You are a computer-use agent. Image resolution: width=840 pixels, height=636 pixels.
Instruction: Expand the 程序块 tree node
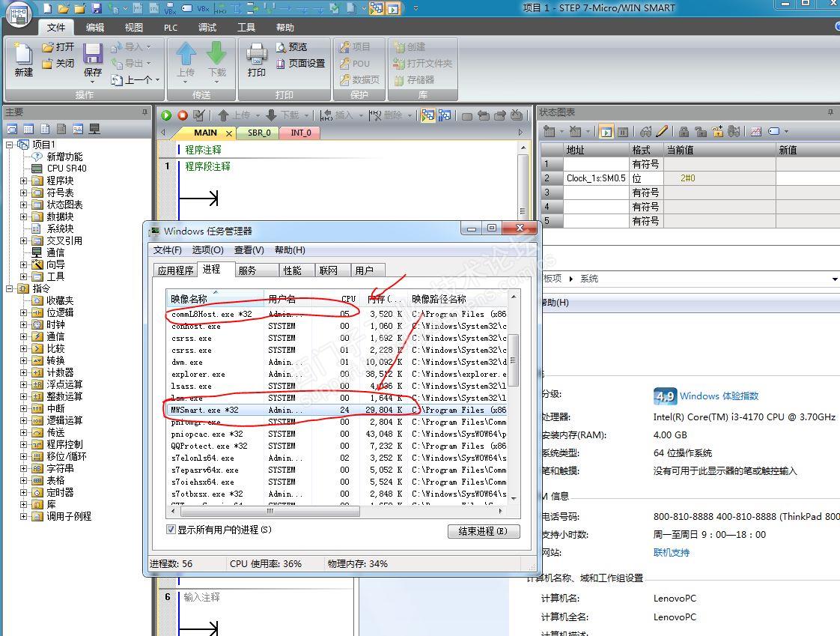tap(23, 181)
